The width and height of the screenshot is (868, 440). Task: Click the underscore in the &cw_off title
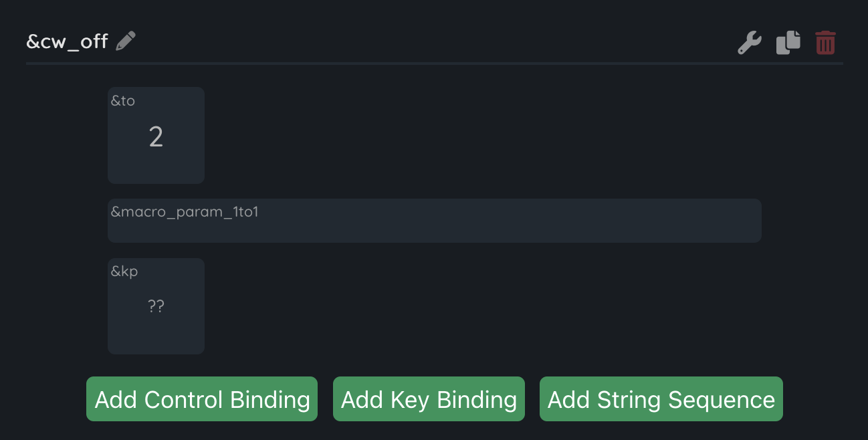tap(74, 48)
